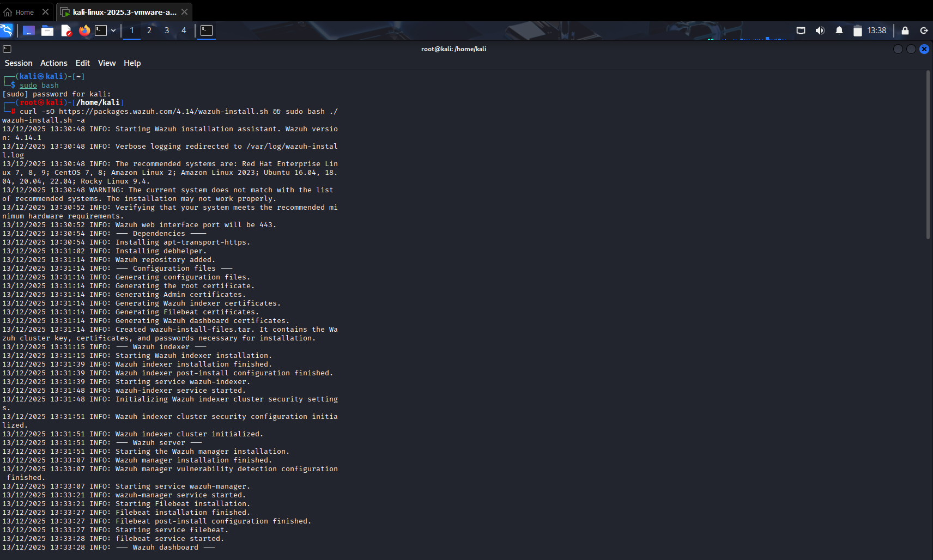Click the "Wazuh repository added" log line

pyautogui.click(x=109, y=260)
